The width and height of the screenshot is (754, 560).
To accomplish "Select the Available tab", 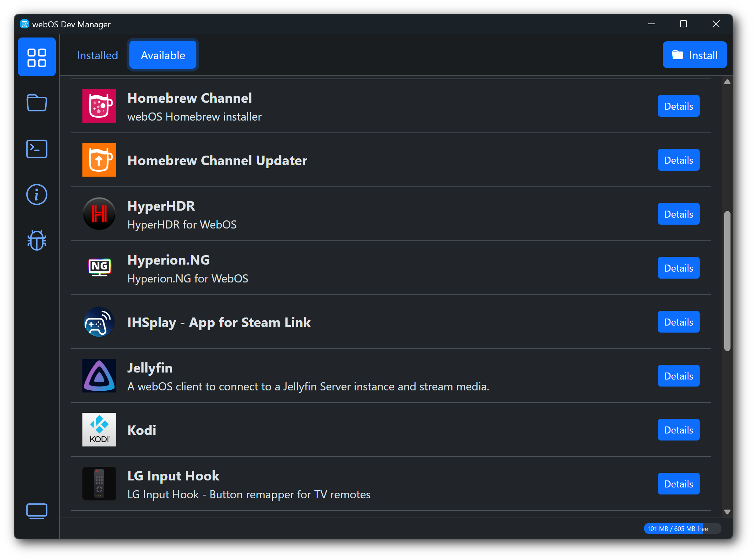I will click(x=163, y=55).
